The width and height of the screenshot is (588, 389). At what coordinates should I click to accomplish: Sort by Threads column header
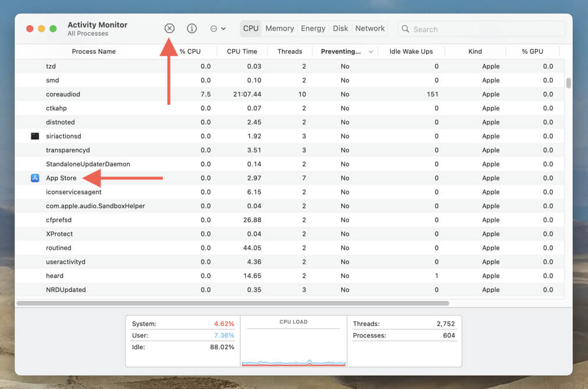pos(290,51)
